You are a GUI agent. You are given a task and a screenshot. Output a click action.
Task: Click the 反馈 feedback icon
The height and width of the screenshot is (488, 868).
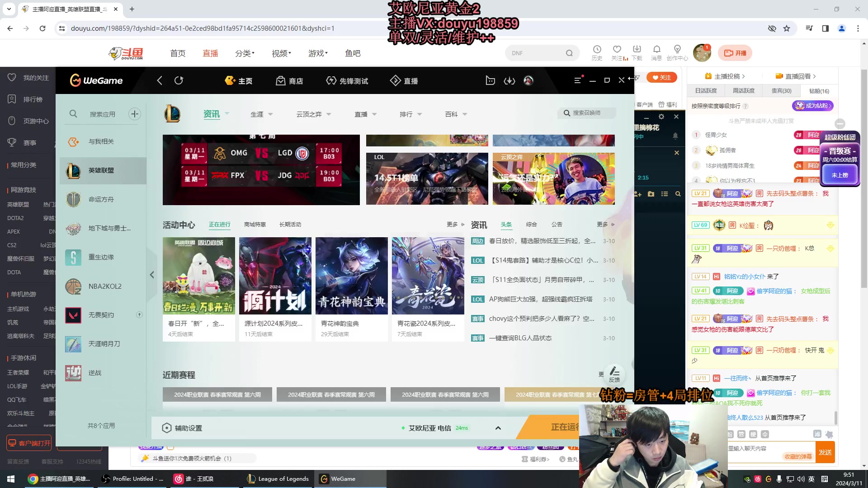click(x=614, y=374)
